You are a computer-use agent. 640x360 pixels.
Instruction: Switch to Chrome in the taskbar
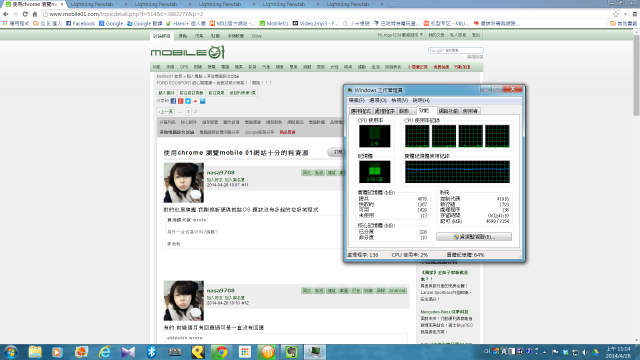(222, 352)
